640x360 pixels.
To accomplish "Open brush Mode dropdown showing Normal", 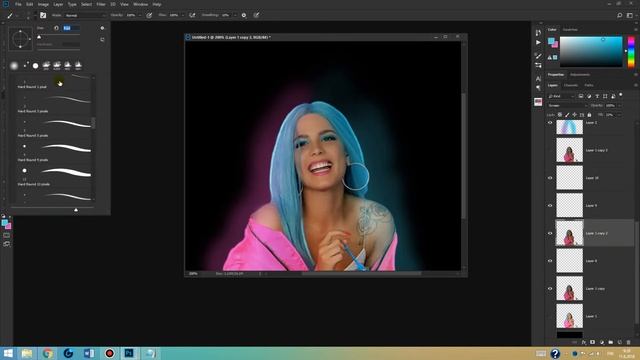I will [85, 15].
